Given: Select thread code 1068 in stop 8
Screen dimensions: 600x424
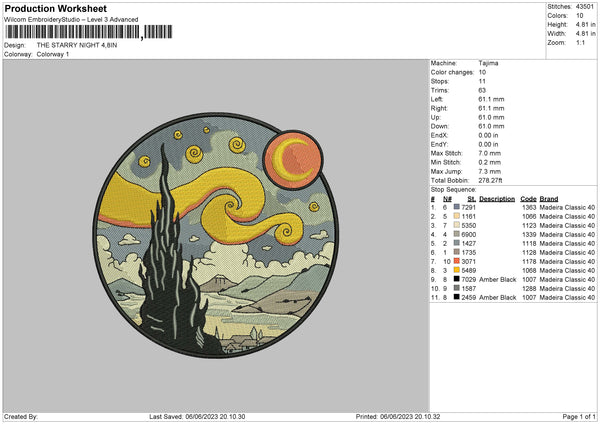Looking at the screenshot, I should [529, 271].
